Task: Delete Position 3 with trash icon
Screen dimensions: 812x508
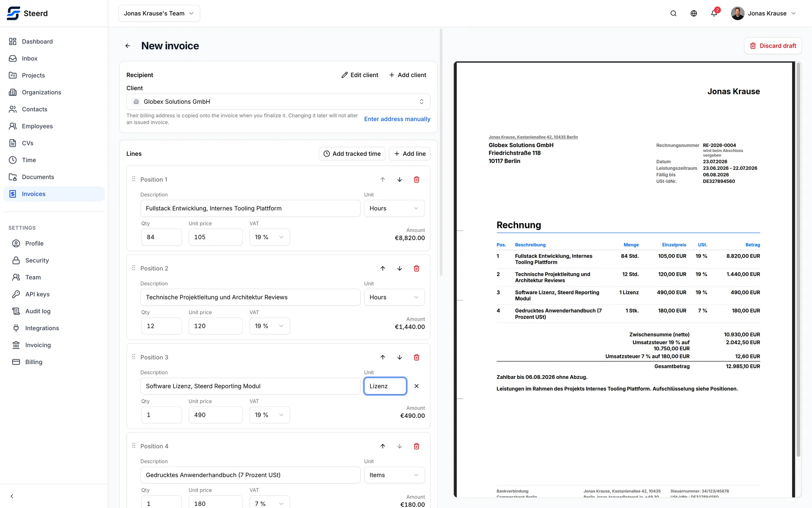Action: point(417,357)
